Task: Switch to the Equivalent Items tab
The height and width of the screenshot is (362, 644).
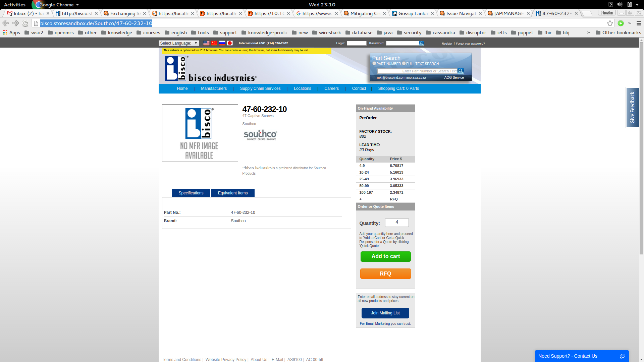Action: [233, 193]
